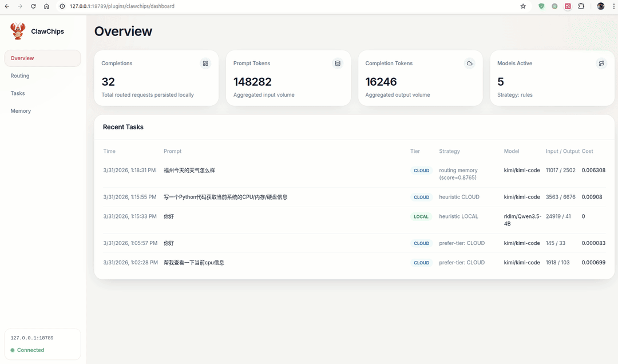The image size is (618, 364).
Task: Open the Routing page
Action: [20, 76]
